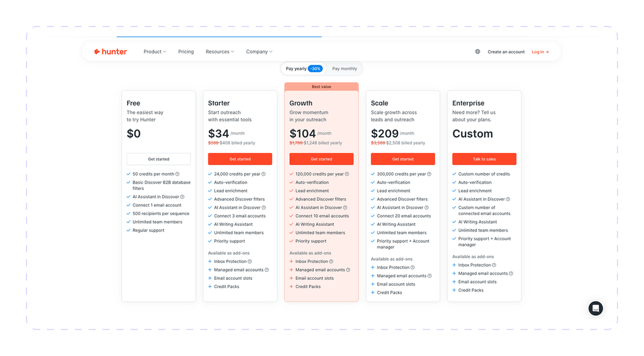Info icon beside Starter Inbox Protection

(250, 262)
